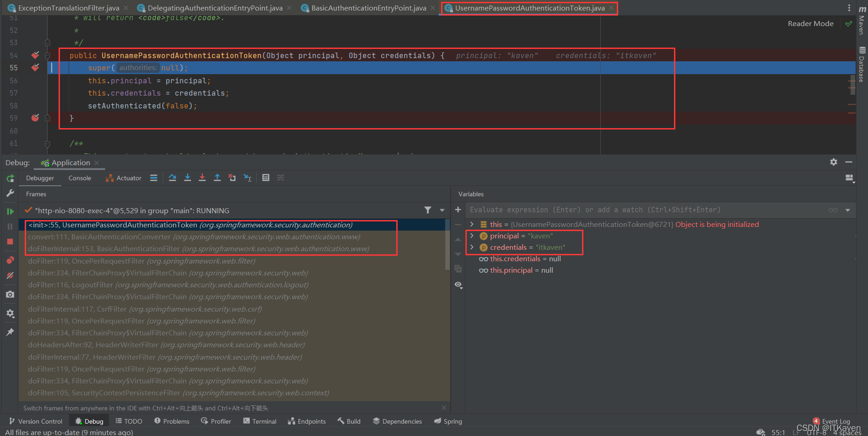
Task: Open the thread selector dropdown arrow
Action: pyautogui.click(x=442, y=210)
